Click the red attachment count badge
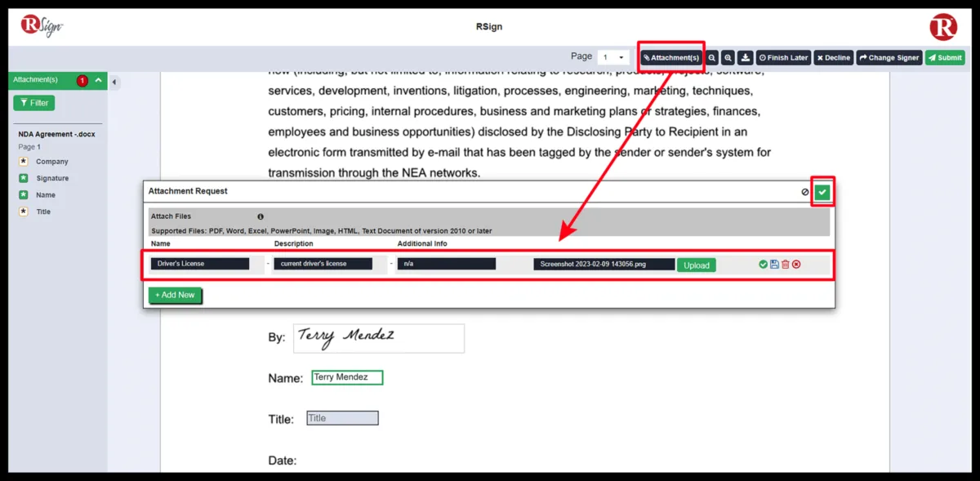Viewport: 980px width, 481px height. [x=82, y=80]
